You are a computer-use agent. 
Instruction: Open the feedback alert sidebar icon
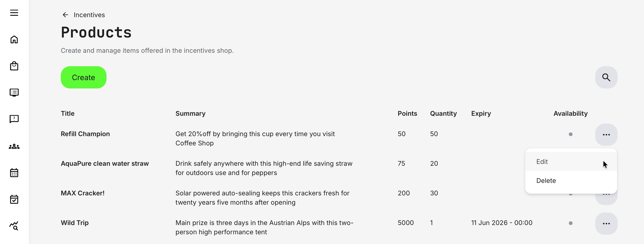[14, 119]
